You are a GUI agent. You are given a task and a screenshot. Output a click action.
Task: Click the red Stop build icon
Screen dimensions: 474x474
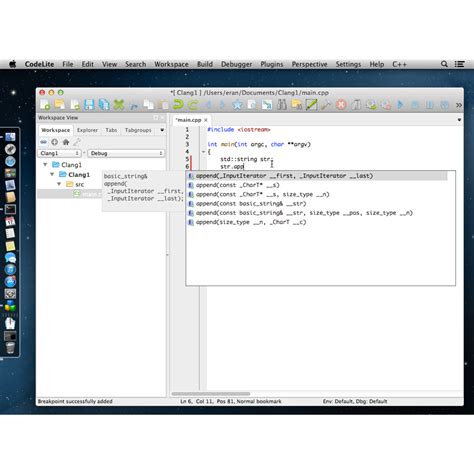pyautogui.click(x=341, y=105)
